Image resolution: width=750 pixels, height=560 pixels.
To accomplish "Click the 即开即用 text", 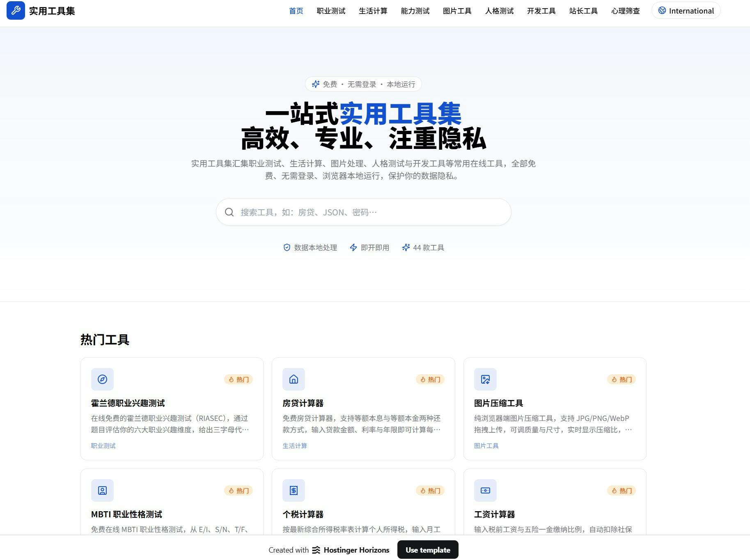I will tap(375, 247).
